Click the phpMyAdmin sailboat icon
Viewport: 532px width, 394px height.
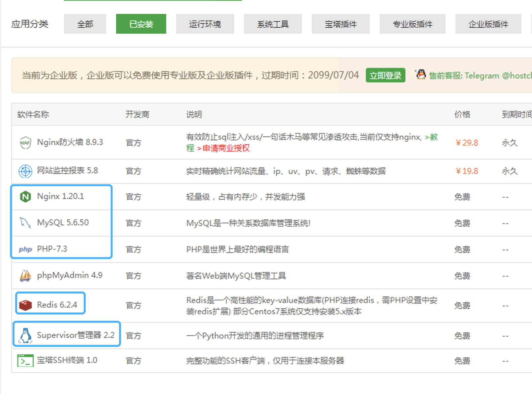(x=25, y=276)
